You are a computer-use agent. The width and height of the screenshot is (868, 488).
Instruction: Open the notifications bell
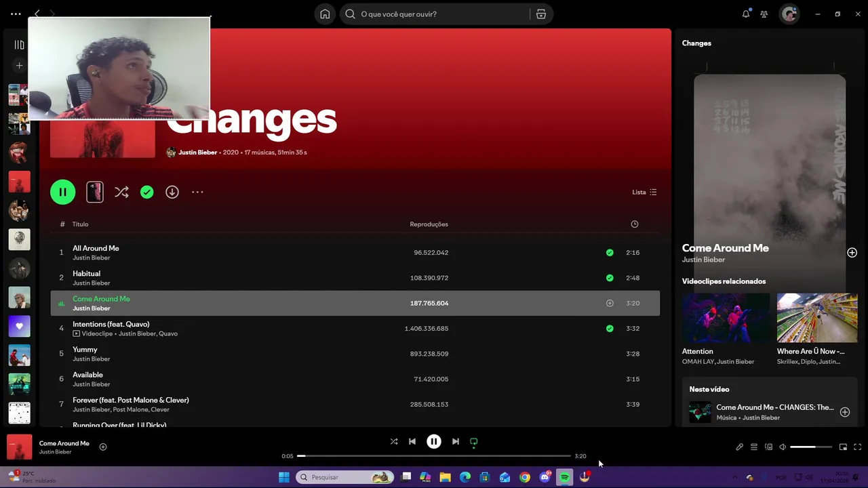746,14
